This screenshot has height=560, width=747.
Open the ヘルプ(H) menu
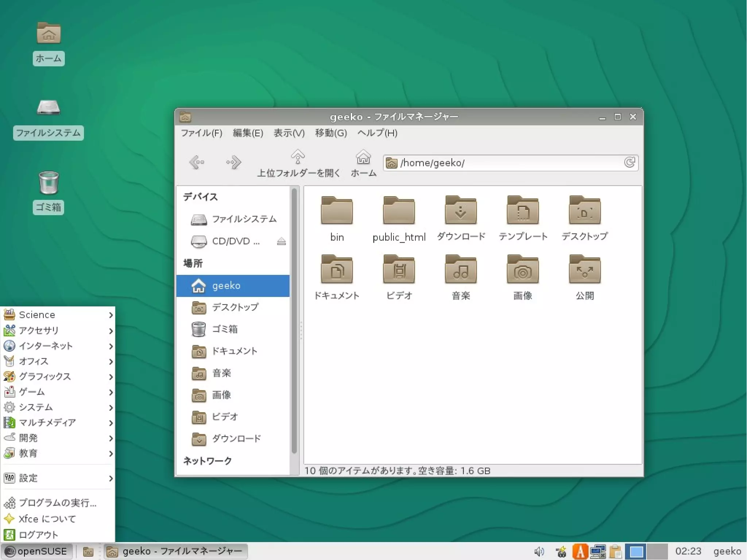point(377,133)
